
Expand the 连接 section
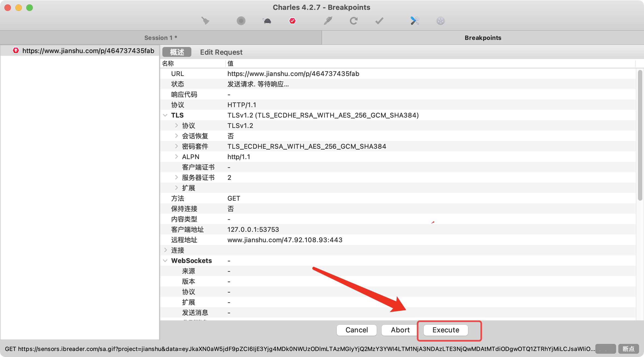[x=165, y=250]
